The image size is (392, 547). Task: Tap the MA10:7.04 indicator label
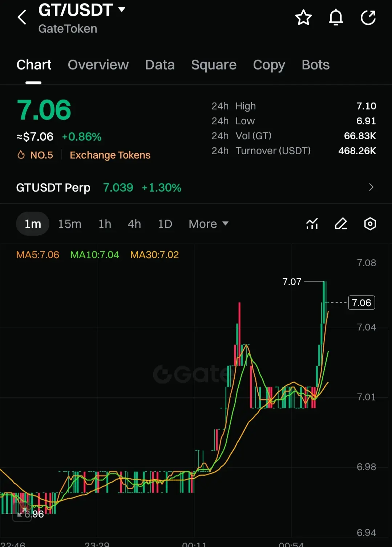tap(94, 255)
